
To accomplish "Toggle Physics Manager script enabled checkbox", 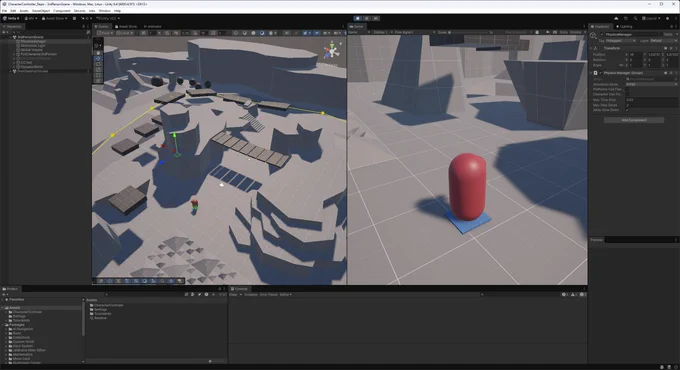I will point(601,73).
